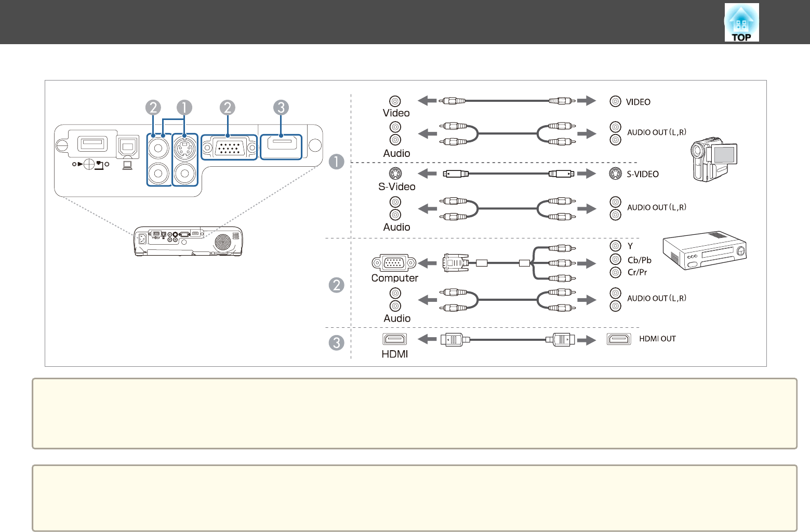Click the jack icon beside 'Cb/Pb'
Viewport: 810px width, 532px height.
(616, 259)
